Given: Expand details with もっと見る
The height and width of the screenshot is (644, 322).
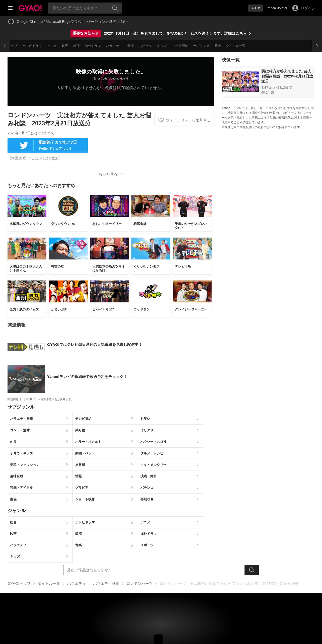Looking at the screenshot, I should (x=111, y=174).
